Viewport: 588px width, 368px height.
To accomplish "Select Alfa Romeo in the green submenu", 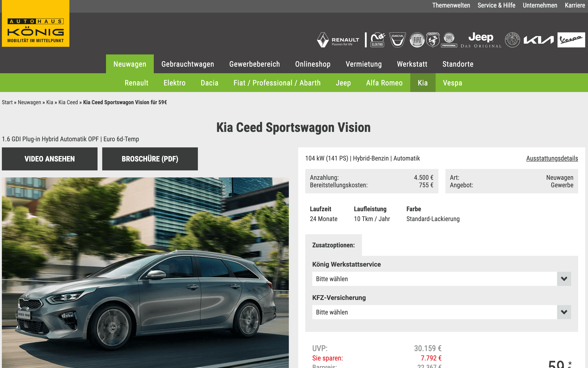I will coord(384,83).
